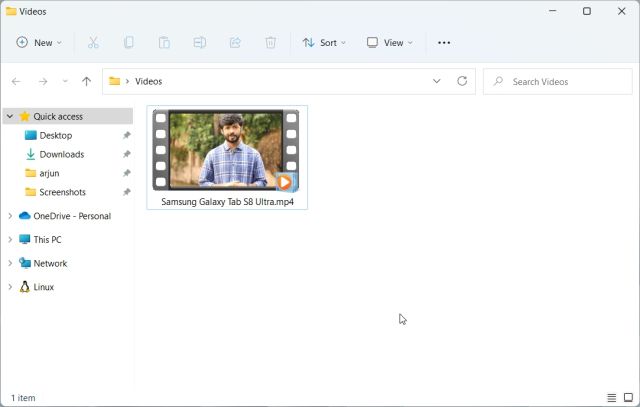
Task: Refresh the Videos folder view
Action: point(462,81)
